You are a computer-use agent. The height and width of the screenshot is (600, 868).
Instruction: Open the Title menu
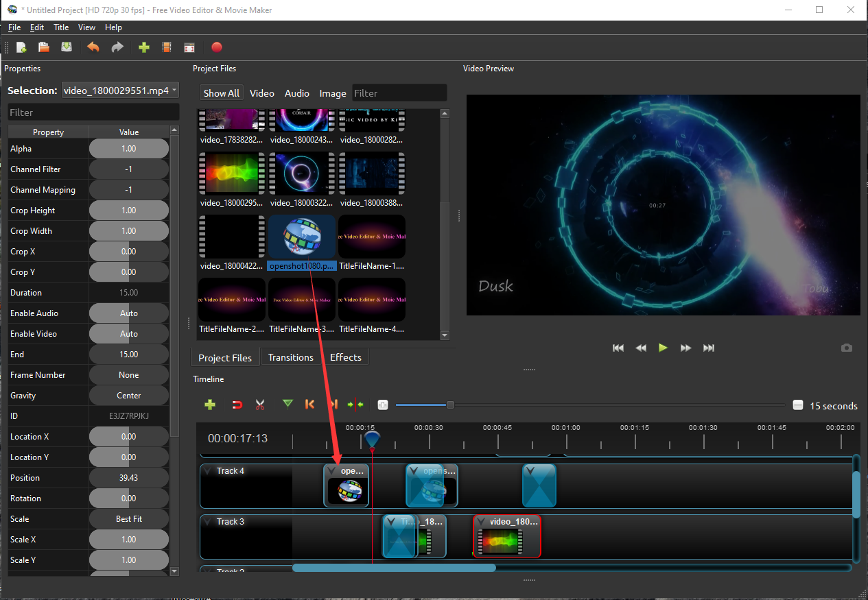[x=61, y=27]
